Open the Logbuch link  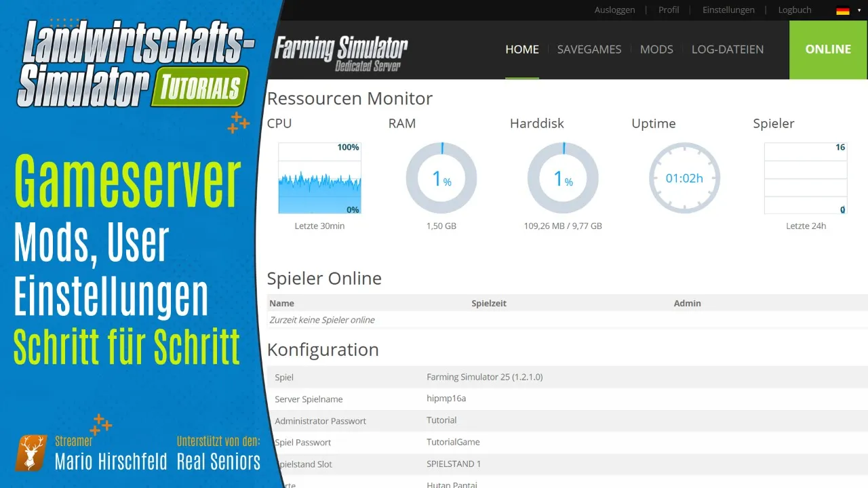(795, 10)
